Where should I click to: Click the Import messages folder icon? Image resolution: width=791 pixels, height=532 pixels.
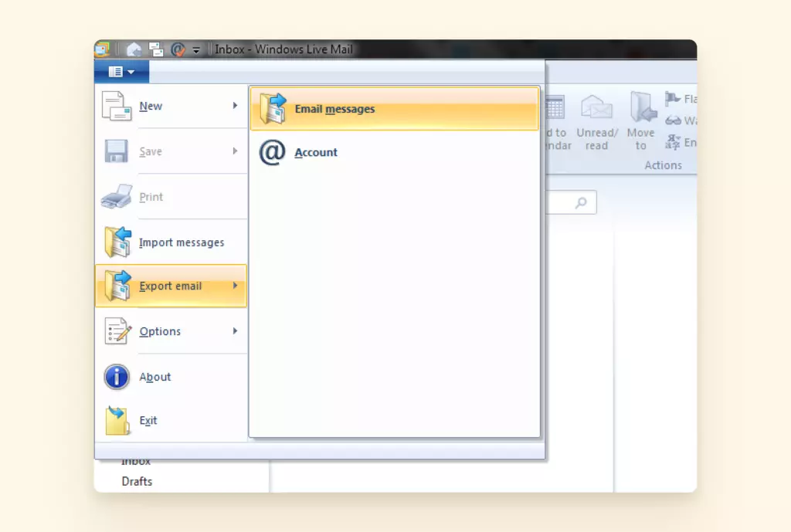click(117, 242)
